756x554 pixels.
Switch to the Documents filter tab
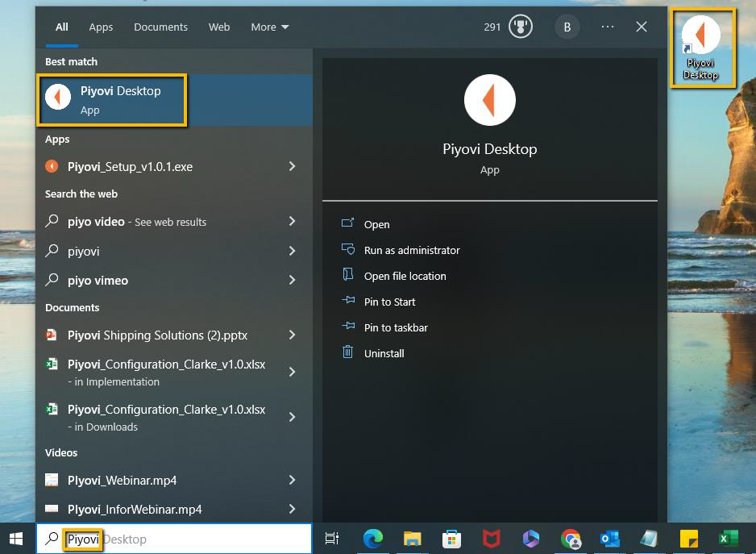tap(160, 27)
